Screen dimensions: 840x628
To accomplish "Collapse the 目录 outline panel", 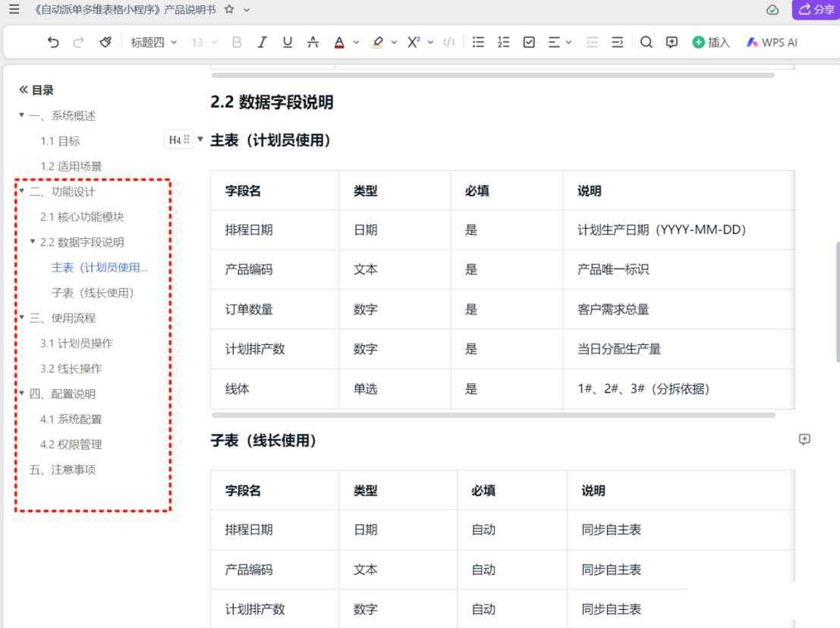I will pos(23,90).
